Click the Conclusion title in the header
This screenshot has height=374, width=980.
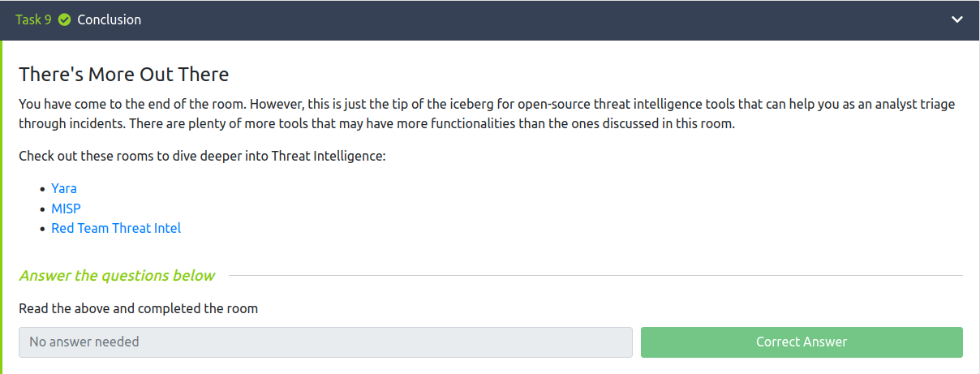(110, 19)
